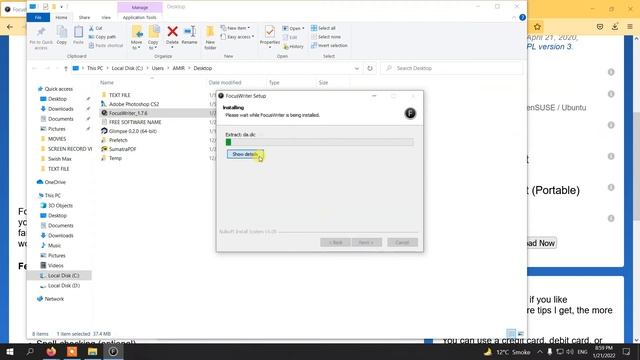Select This PC in navigation tree
Image resolution: width=640 pixels, height=360 pixels.
pyautogui.click(x=52, y=196)
